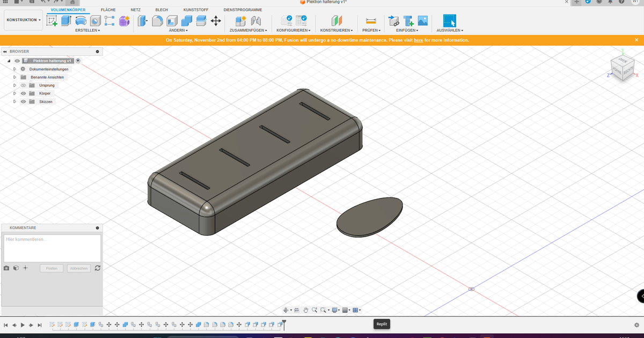Show the Ursprung folder contents
Image resolution: width=644 pixels, height=338 pixels.
point(14,85)
